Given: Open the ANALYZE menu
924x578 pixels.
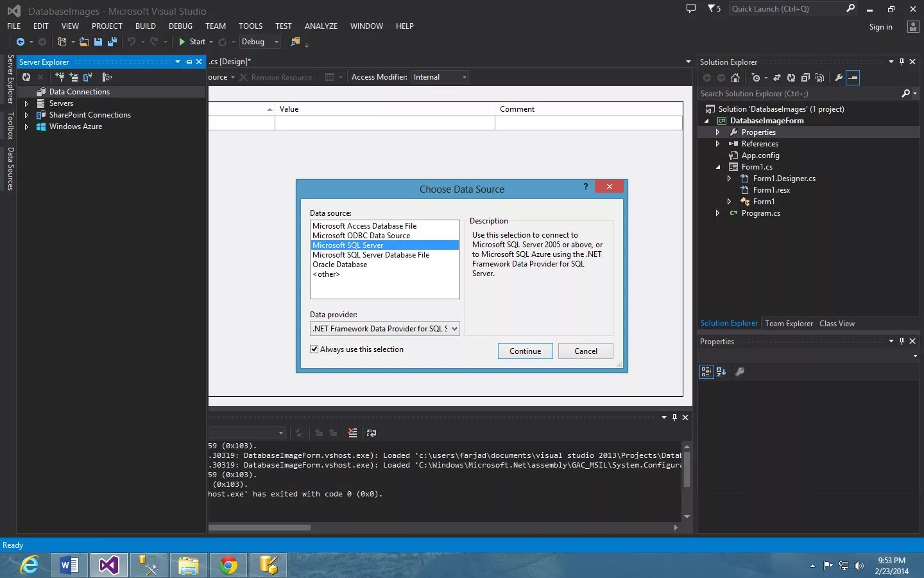Looking at the screenshot, I should 321,26.
